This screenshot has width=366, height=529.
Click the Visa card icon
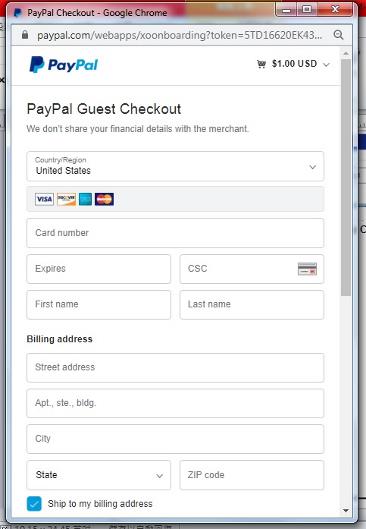(44, 199)
